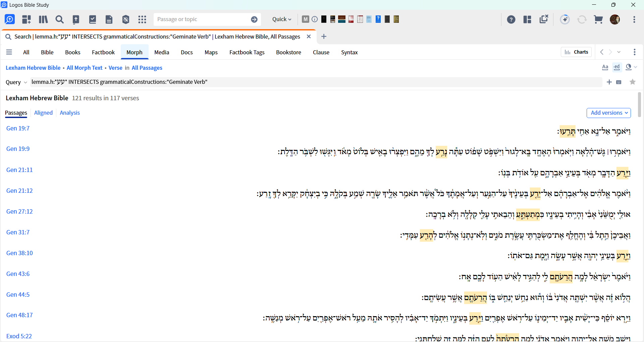Screen dimensions: 644x342
Task: Click the magnifying glass Search icon in toolbar
Action: (x=60, y=19)
